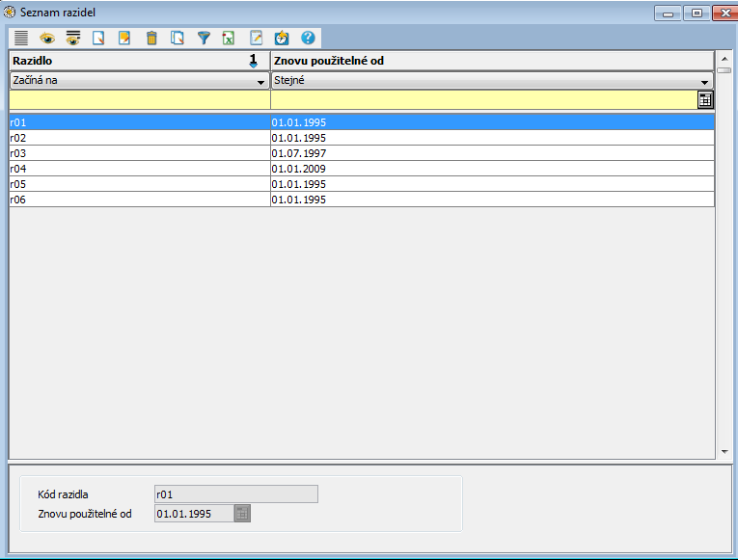This screenshot has width=738, height=560.
Task: Open the filter funnel tool
Action: (x=204, y=39)
